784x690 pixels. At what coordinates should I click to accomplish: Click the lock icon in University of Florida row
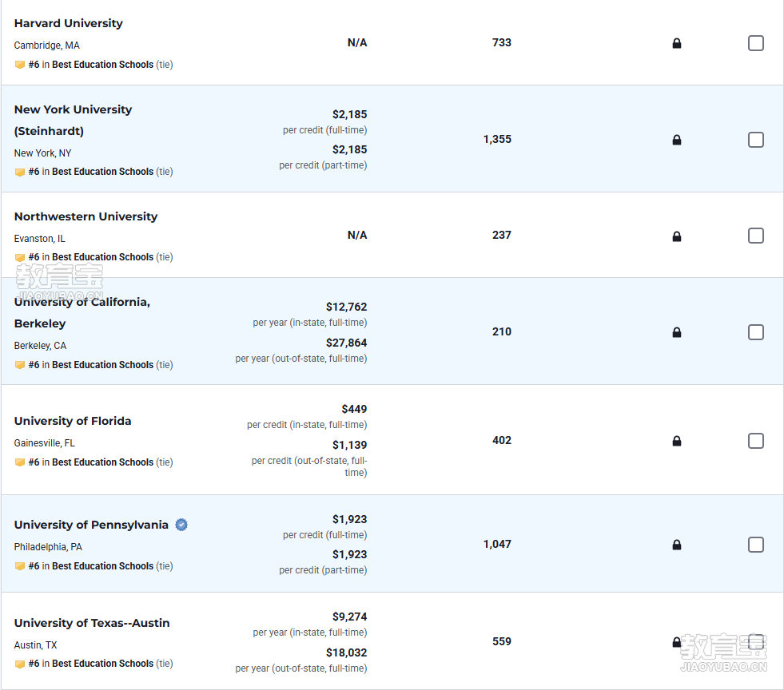tap(676, 441)
